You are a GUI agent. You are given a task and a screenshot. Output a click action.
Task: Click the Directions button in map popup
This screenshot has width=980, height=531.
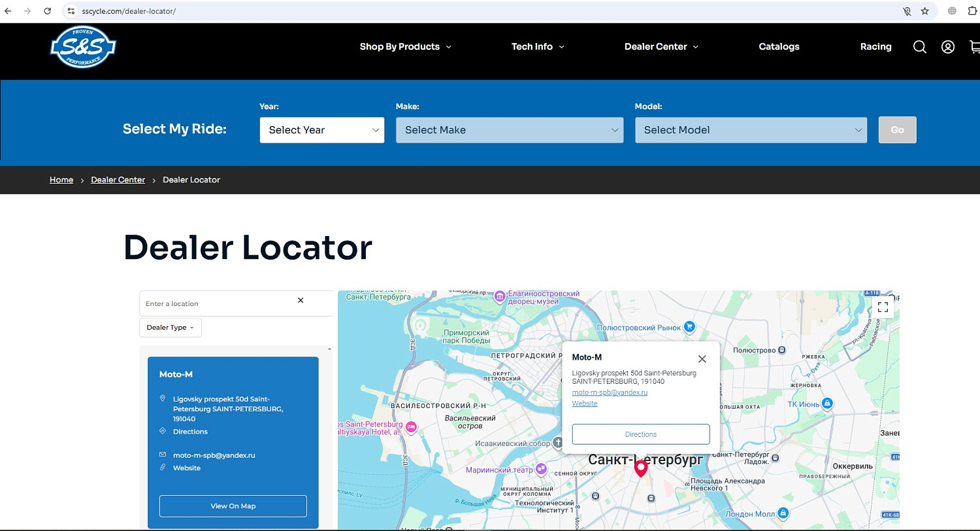641,434
